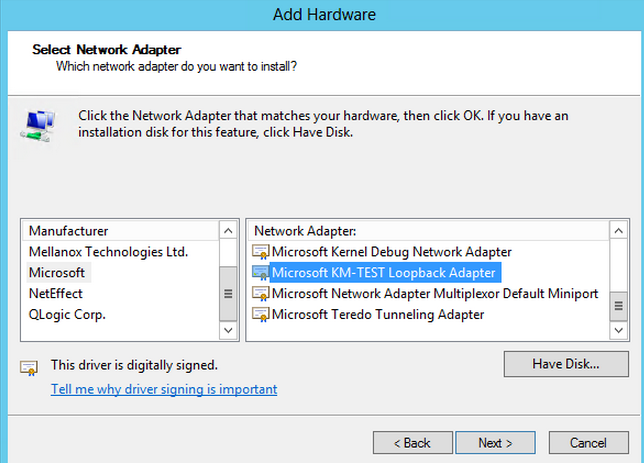Click the Network Adapter column header

coord(428,231)
